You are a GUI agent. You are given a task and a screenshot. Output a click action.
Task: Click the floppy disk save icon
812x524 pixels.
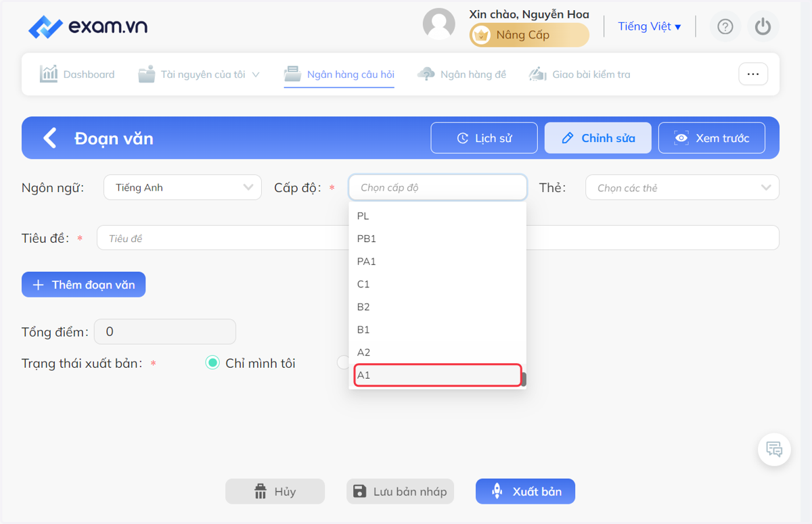click(360, 492)
